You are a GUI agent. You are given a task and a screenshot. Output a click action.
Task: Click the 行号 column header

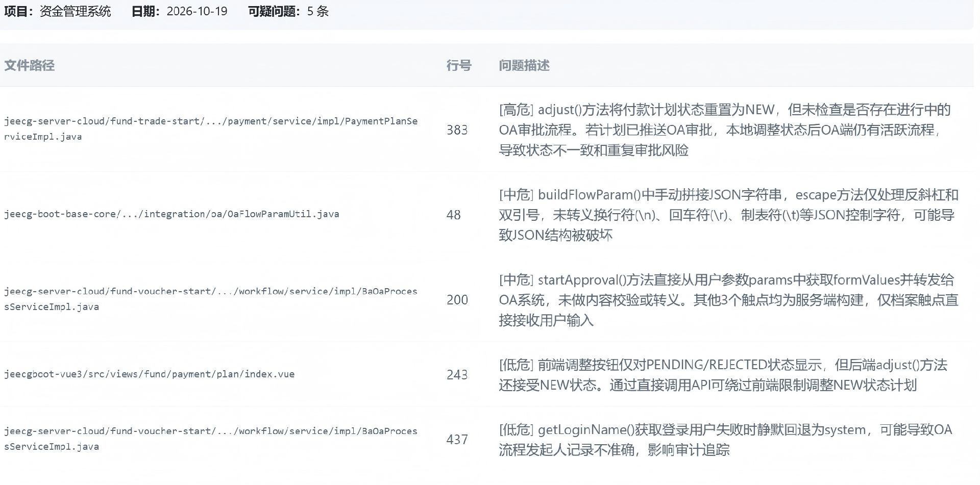[x=459, y=65]
